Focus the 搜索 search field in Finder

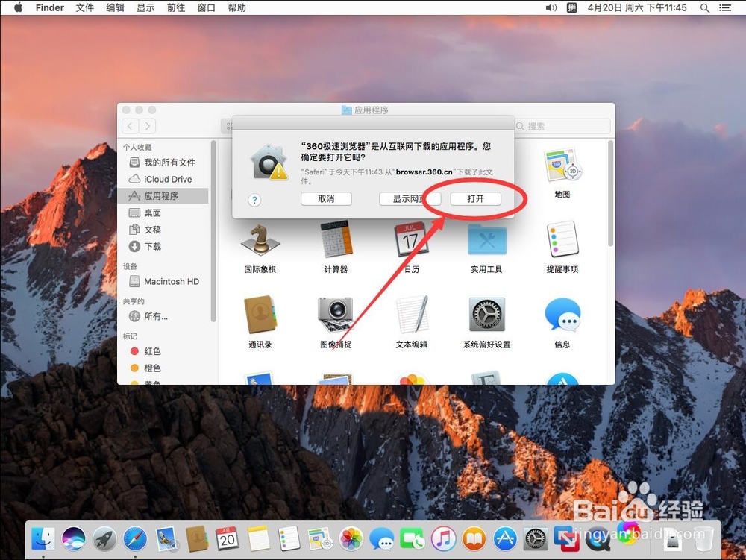point(562,126)
